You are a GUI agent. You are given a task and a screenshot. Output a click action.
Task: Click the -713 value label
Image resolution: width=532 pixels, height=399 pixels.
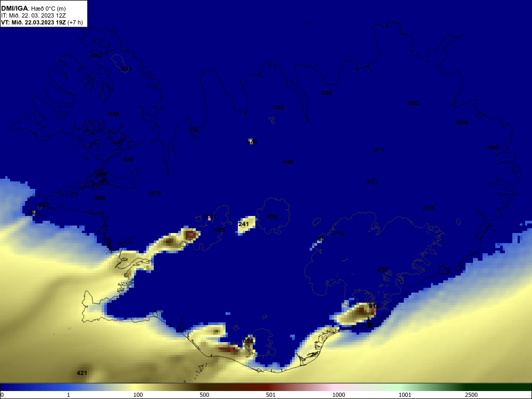pos(338,234)
